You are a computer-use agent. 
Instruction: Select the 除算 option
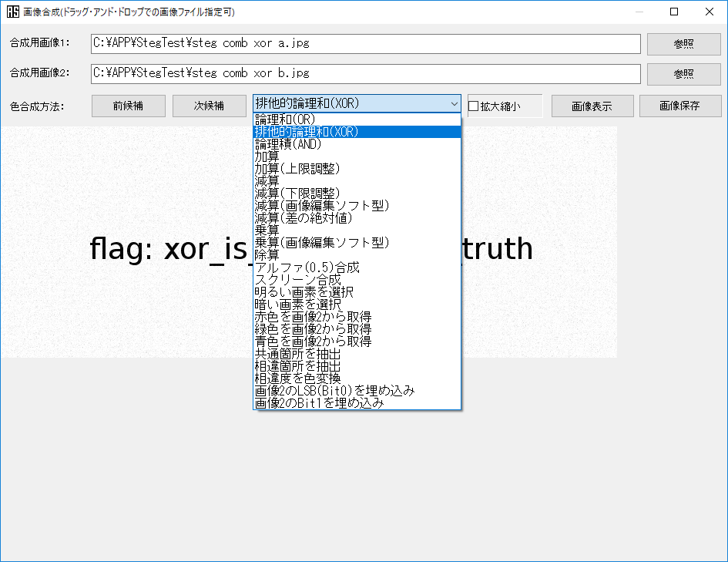pos(357,255)
